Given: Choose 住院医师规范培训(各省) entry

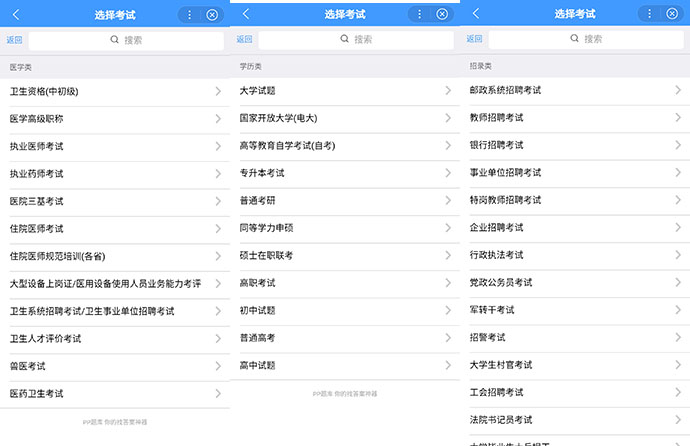Looking at the screenshot, I should click(x=115, y=256).
